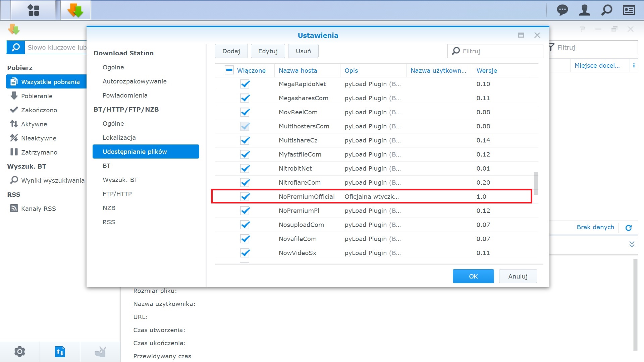Disable NitrobitNet plugin checkbox
The height and width of the screenshot is (362, 644).
pyautogui.click(x=245, y=168)
